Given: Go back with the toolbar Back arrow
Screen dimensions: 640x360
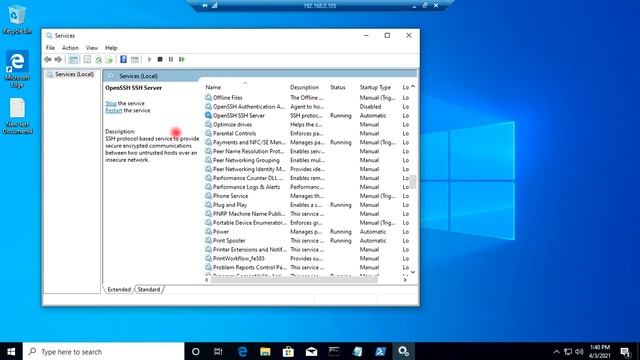Looking at the screenshot, I should [48, 60].
